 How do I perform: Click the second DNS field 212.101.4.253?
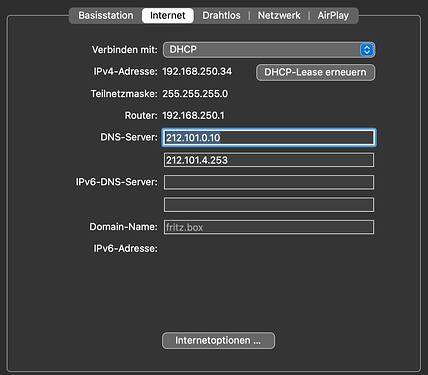pos(269,160)
